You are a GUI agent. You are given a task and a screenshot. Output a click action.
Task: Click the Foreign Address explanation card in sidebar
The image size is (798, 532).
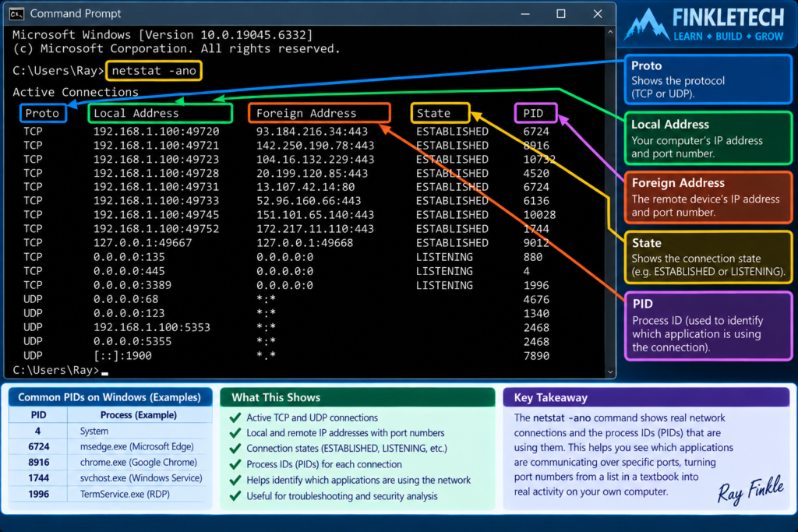coord(708,197)
